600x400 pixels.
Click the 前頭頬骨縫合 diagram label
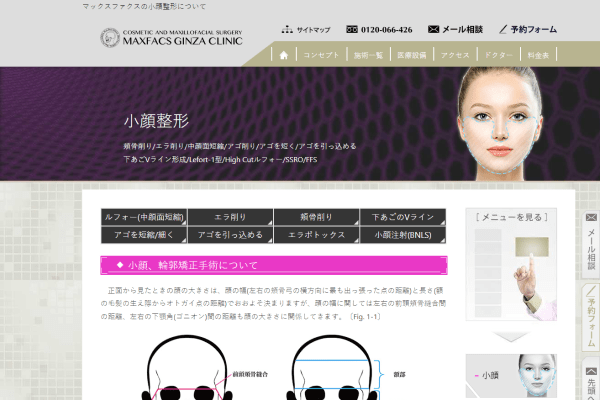click(x=250, y=374)
